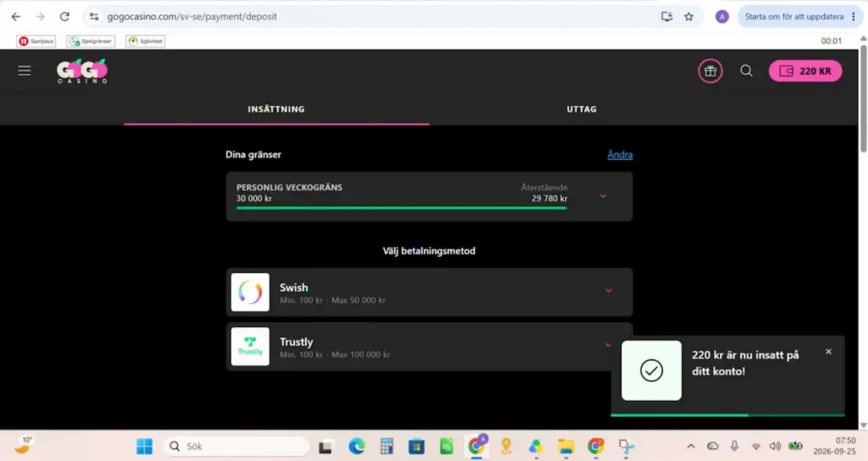View site information icon in address bar
868x461 pixels.
tap(94, 17)
